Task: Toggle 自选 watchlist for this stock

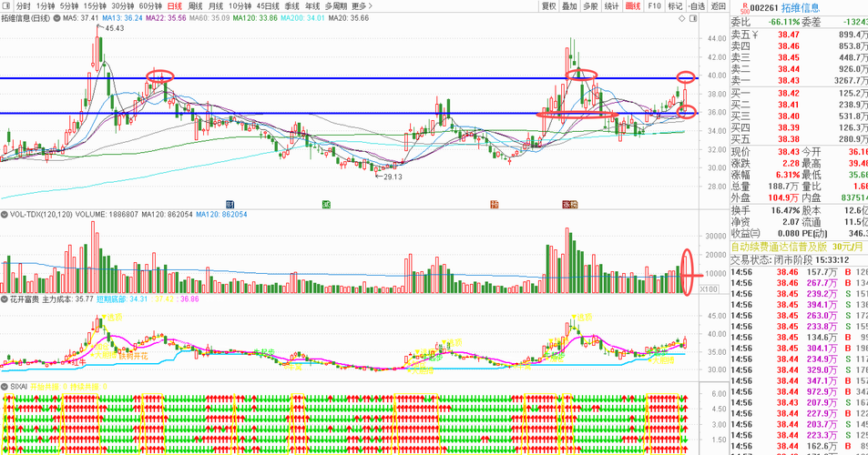Action: click(x=697, y=6)
